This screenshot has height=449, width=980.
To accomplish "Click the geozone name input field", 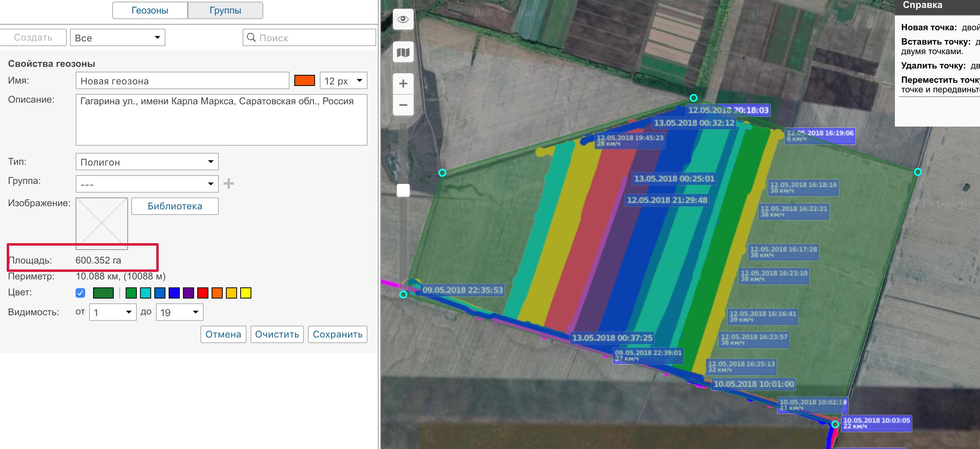I will tap(182, 81).
